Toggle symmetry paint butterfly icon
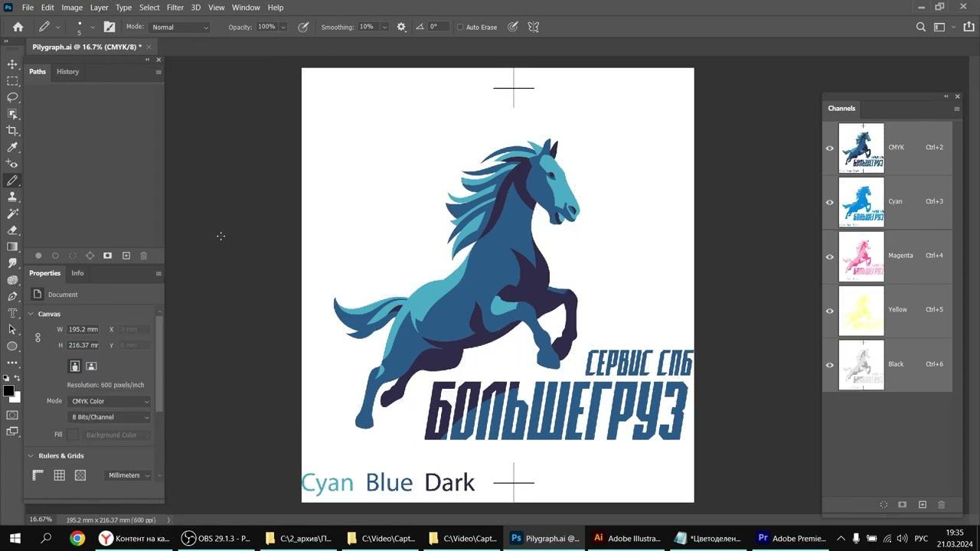The width and height of the screenshot is (980, 551). point(534,27)
